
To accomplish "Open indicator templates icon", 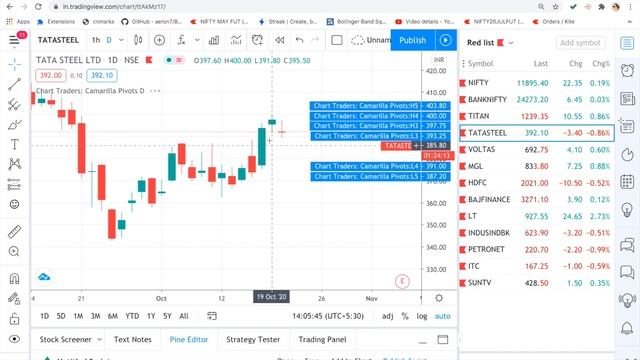I will click(236, 40).
